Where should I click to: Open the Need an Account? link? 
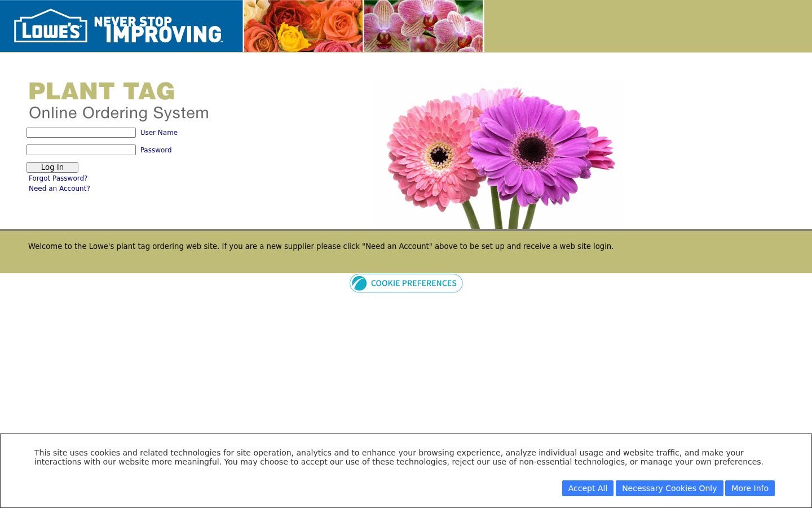tap(59, 189)
